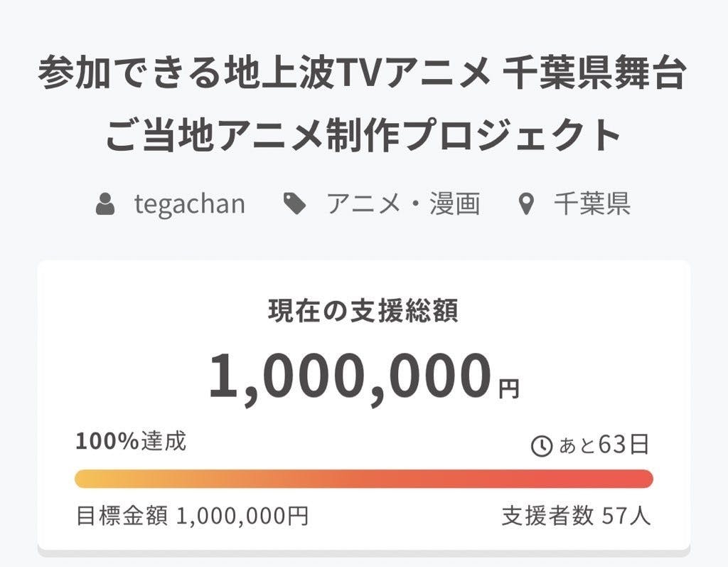Open the tegachan creator profile link
The height and width of the screenshot is (567, 728).
click(189, 205)
